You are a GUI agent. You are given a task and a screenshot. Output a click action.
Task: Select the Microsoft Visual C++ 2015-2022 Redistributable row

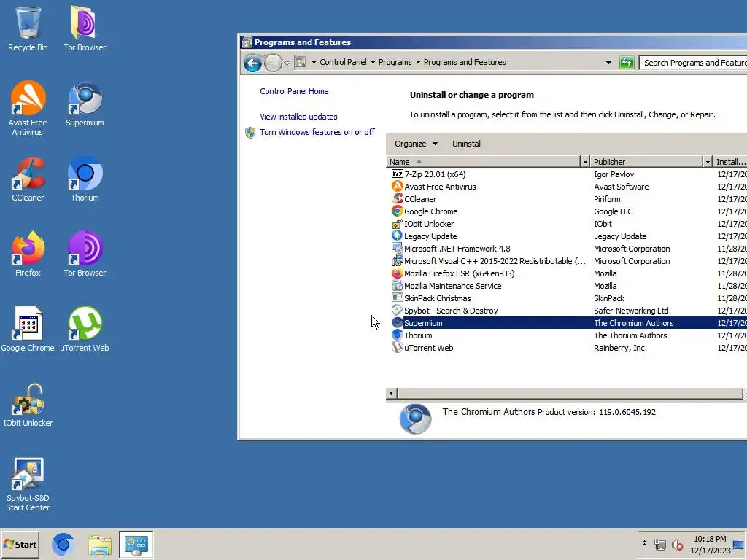[566, 260]
